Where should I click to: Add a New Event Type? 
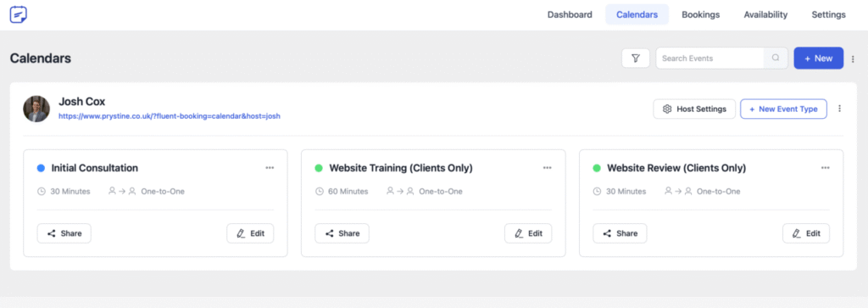point(783,109)
